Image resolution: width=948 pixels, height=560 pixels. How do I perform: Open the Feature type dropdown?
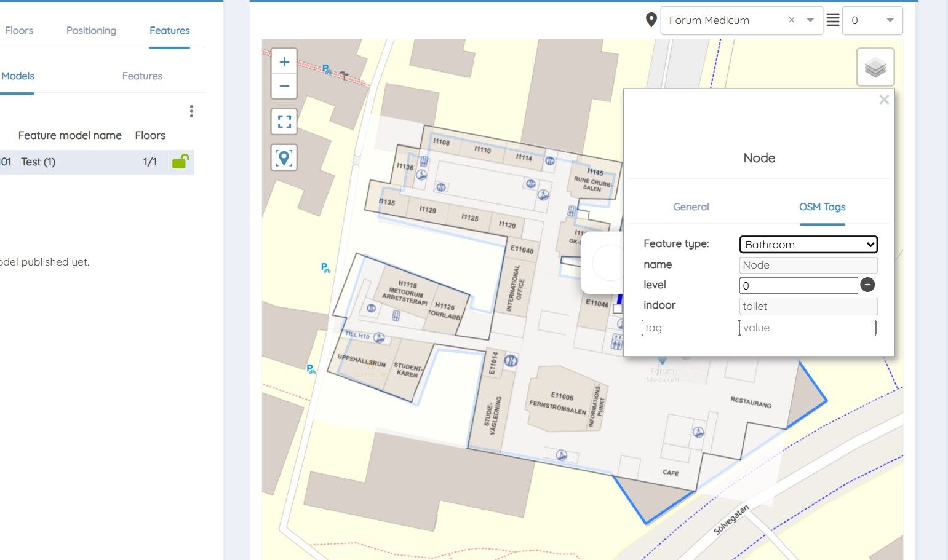click(x=808, y=245)
